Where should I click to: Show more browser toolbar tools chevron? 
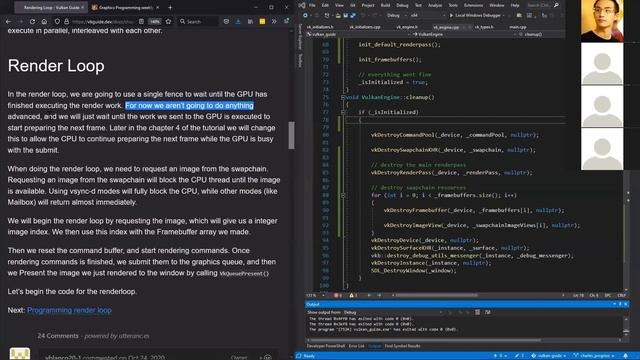coord(274,21)
